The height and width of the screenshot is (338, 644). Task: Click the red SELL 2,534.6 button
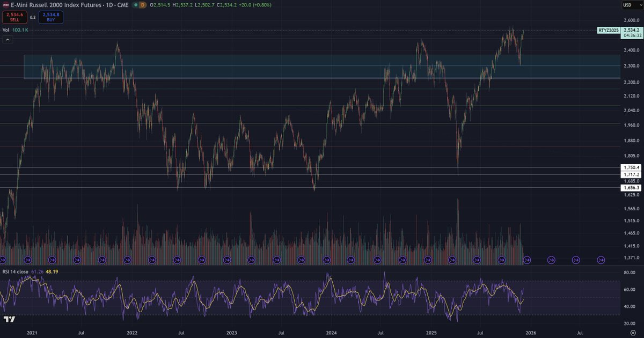(x=14, y=17)
